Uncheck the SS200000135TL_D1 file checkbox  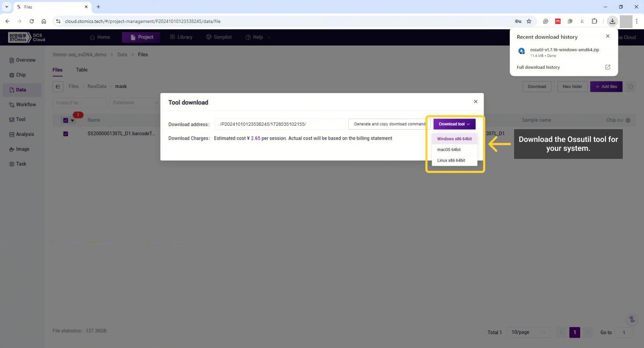click(x=66, y=134)
